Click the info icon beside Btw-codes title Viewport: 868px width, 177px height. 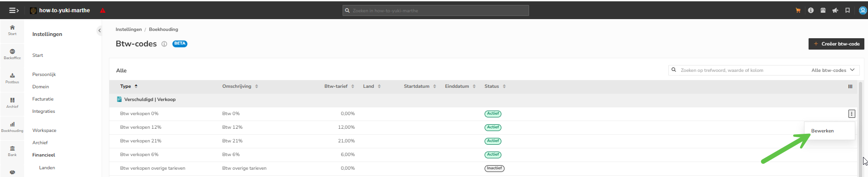(164, 44)
